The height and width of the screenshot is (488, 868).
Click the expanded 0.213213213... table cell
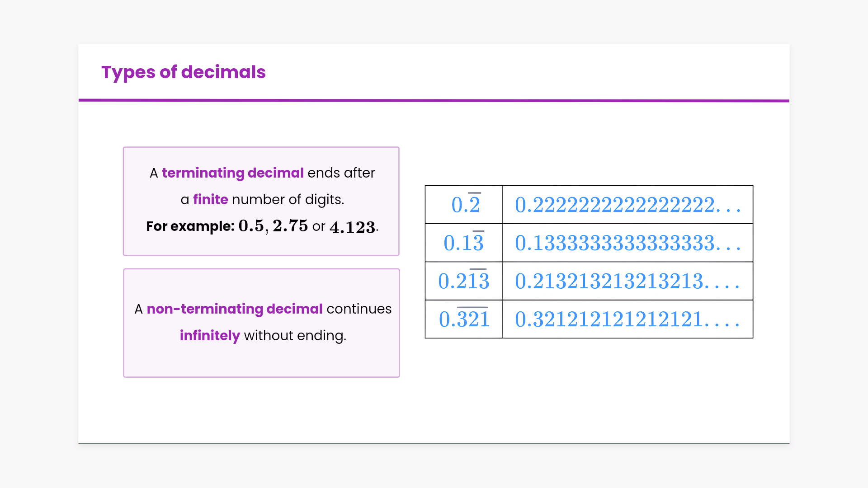(x=627, y=281)
